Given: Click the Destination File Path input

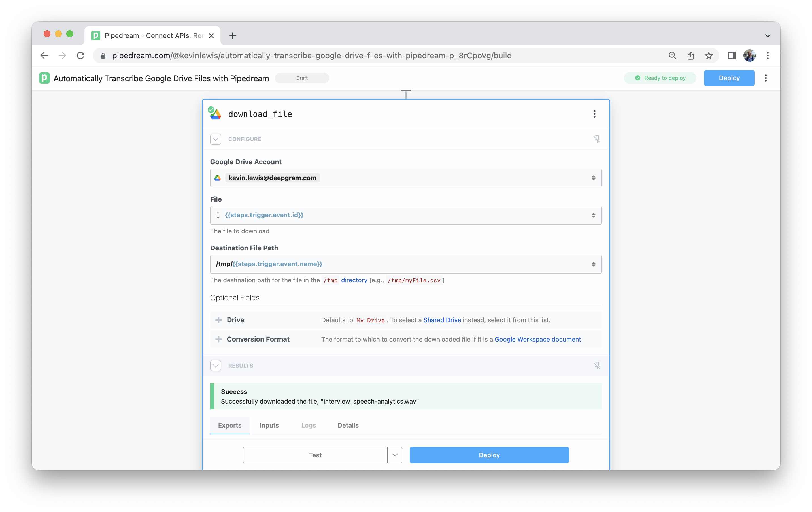Looking at the screenshot, I should click(x=406, y=264).
